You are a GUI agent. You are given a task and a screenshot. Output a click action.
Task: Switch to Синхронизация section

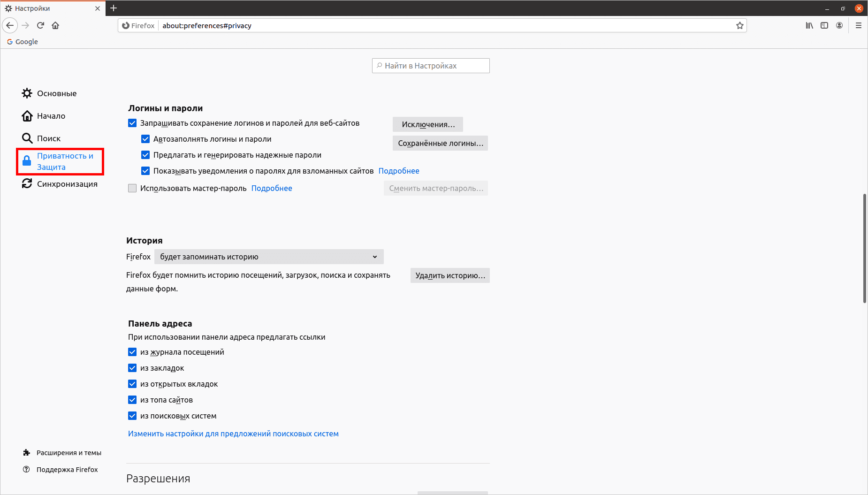pos(67,184)
